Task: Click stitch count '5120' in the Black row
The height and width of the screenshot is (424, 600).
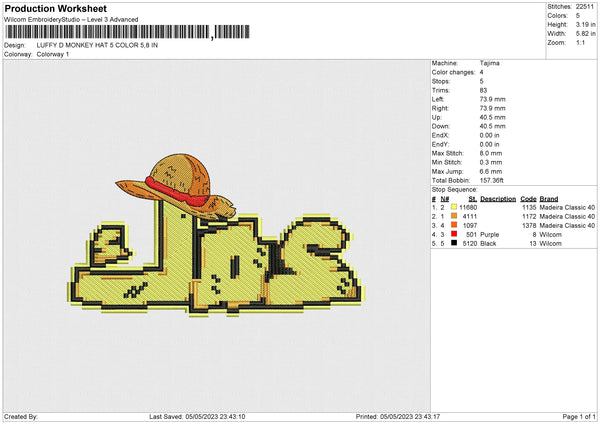Action: pos(470,243)
